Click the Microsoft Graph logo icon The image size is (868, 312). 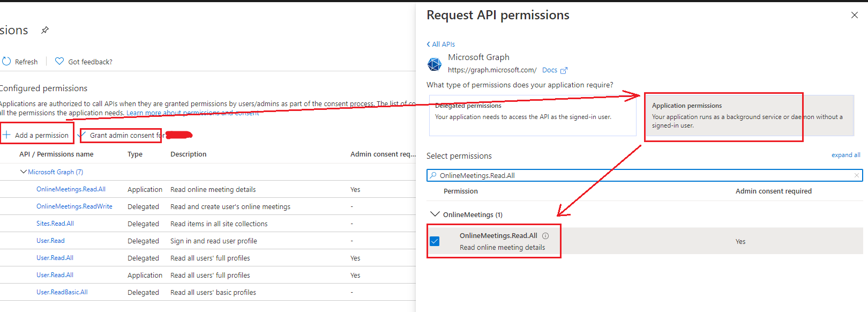point(434,64)
